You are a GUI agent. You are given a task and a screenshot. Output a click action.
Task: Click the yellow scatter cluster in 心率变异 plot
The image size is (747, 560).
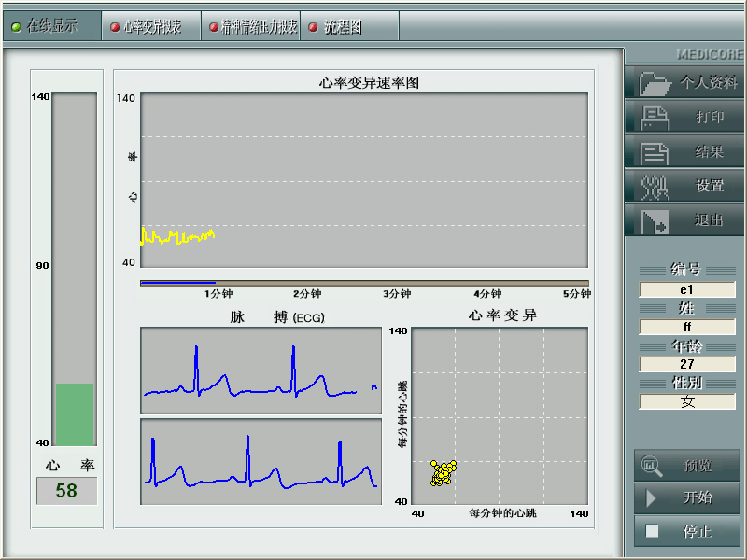coord(443,472)
